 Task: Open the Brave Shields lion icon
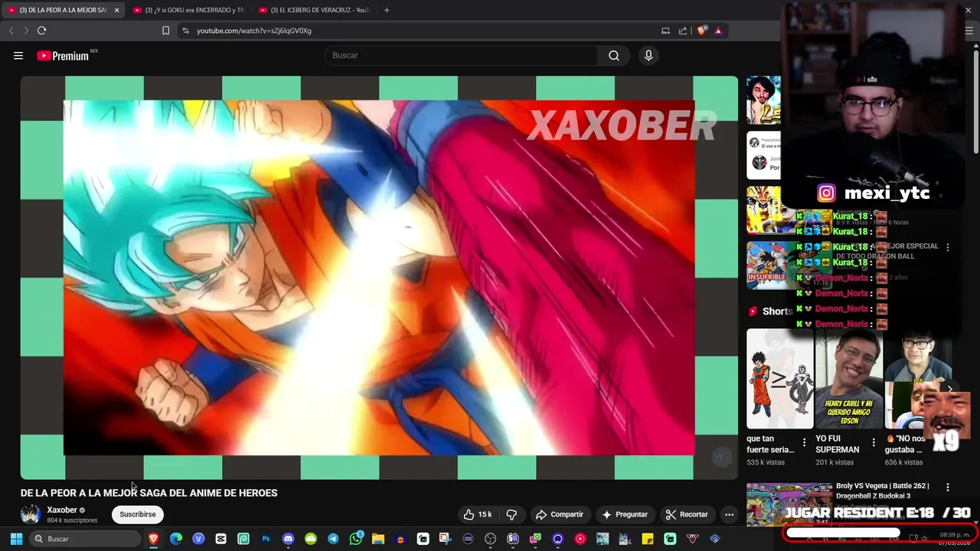click(701, 31)
